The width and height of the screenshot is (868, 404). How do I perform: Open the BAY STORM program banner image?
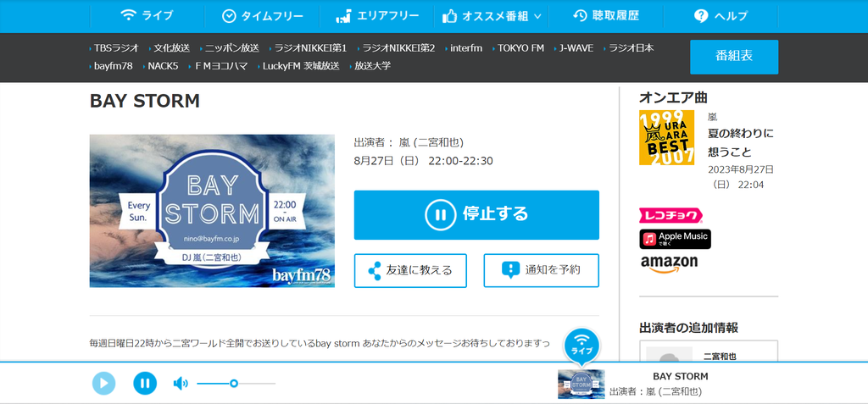click(212, 211)
